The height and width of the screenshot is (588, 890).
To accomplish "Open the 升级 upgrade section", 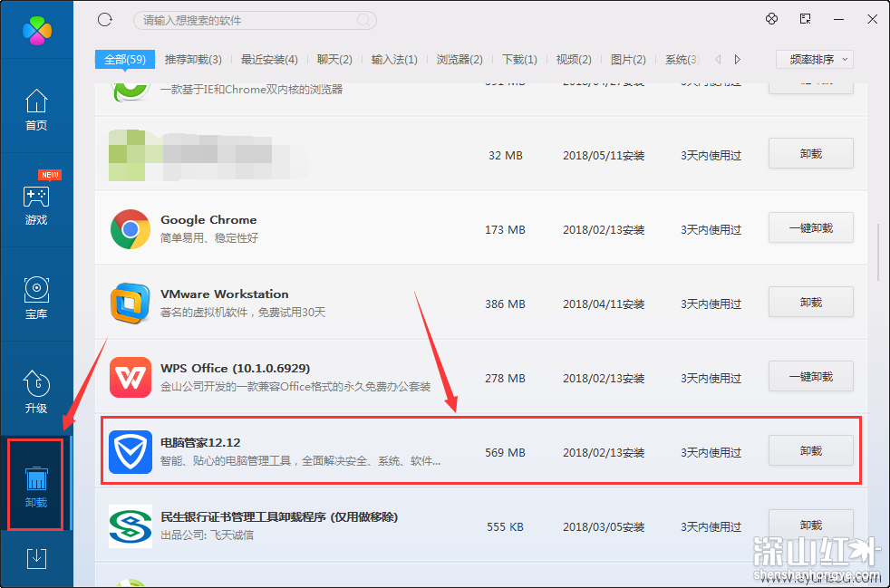I will [x=36, y=393].
